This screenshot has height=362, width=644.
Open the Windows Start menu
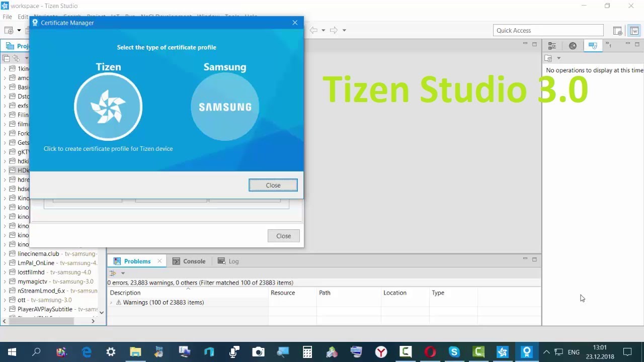pos(12,352)
